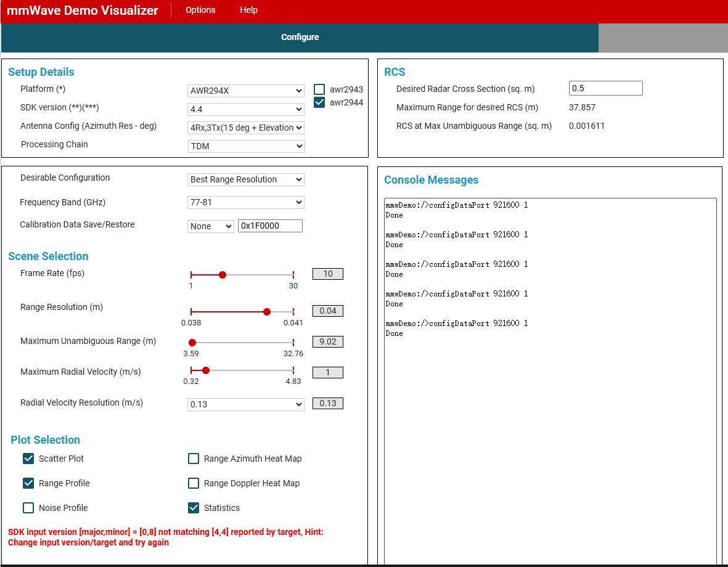
Task: Click the last 'Done' console line
Action: coord(394,333)
